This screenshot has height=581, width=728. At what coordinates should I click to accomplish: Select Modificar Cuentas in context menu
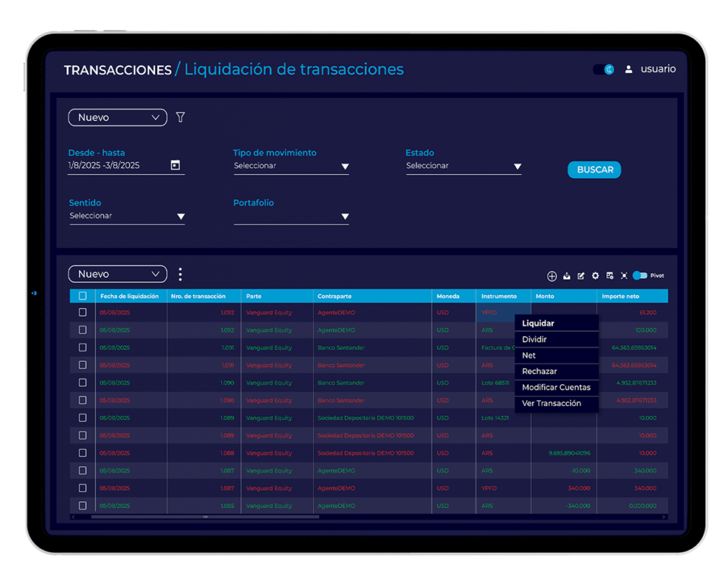[x=556, y=388]
